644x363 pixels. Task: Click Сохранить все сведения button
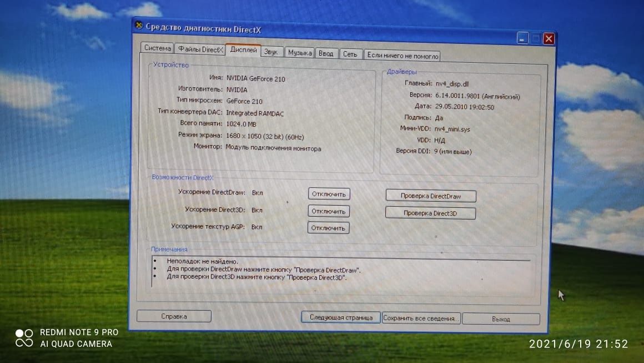421,318
